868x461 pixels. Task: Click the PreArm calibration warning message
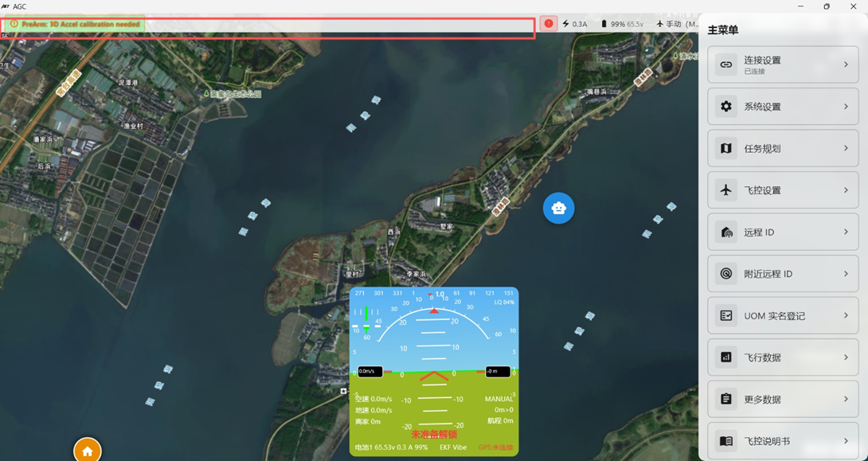[80, 25]
